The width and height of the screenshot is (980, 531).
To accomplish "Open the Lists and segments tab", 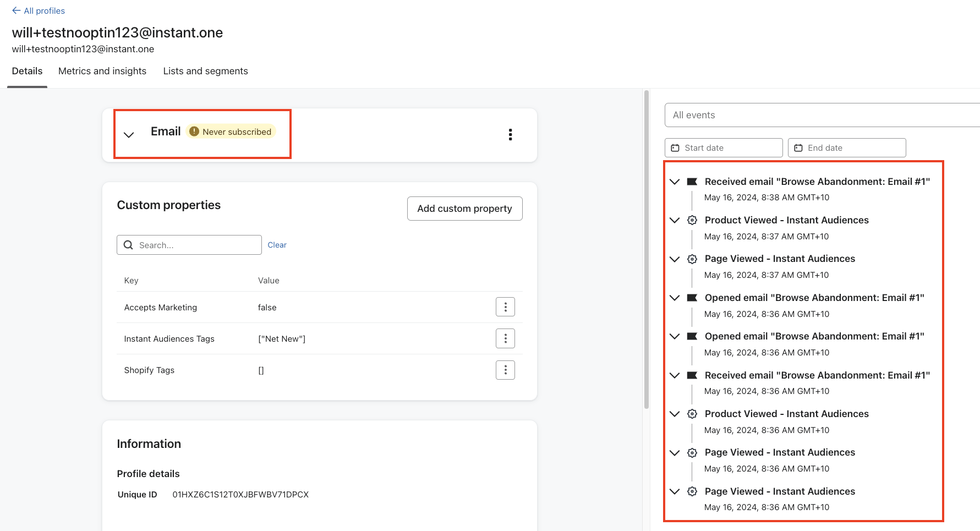I will point(205,71).
